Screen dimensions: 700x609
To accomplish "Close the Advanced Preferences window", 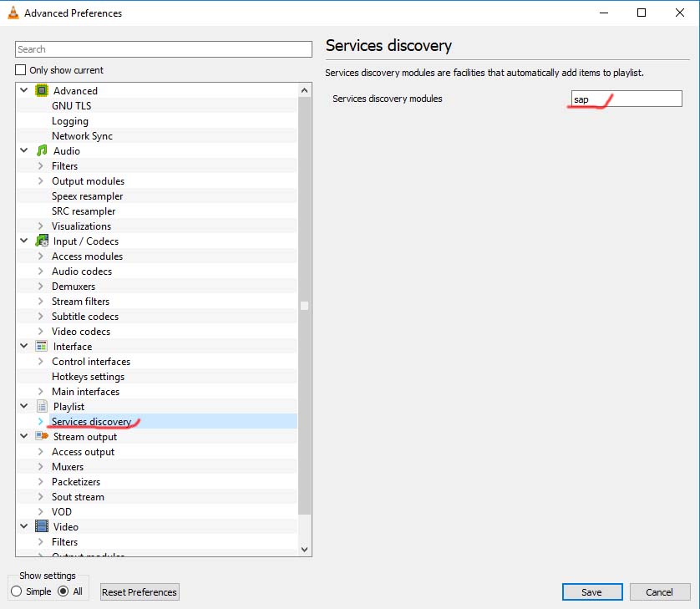I will click(x=680, y=13).
